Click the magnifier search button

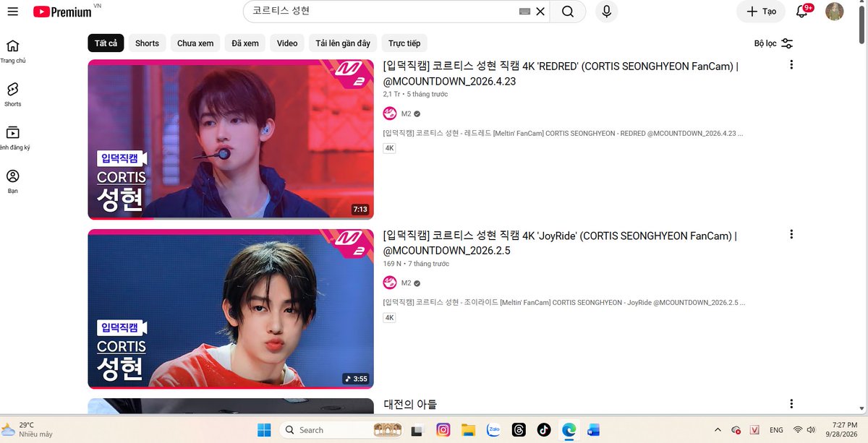point(568,12)
